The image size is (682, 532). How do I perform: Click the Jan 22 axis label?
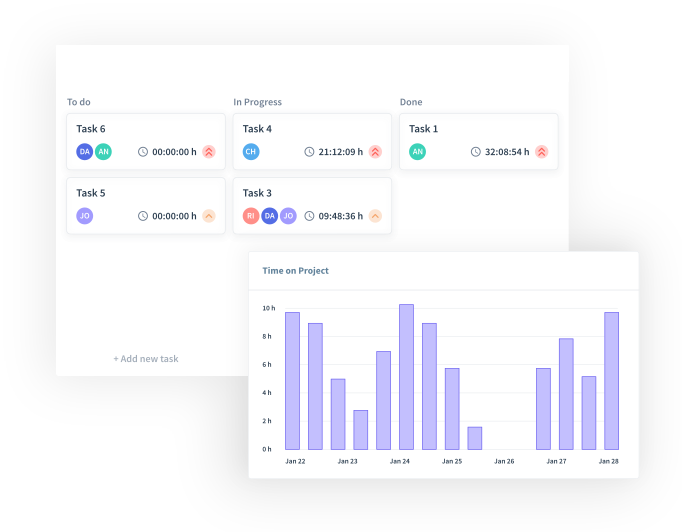(x=295, y=461)
